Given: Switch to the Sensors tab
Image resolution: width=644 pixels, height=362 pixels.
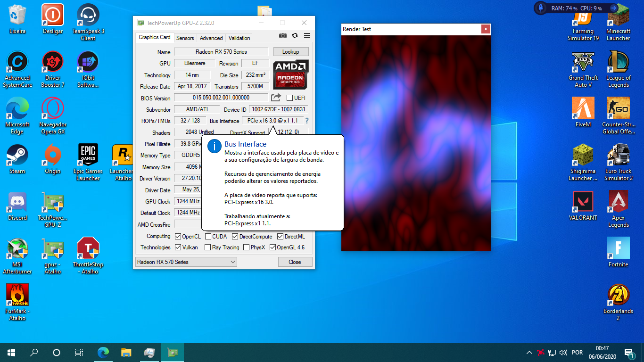Looking at the screenshot, I should pyautogui.click(x=185, y=38).
